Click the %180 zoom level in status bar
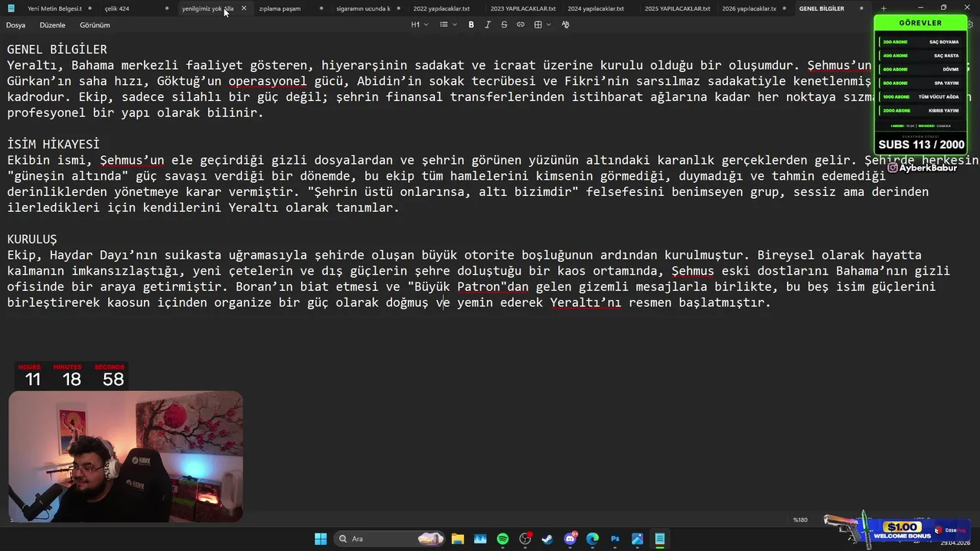This screenshot has width=980, height=551. [x=800, y=520]
